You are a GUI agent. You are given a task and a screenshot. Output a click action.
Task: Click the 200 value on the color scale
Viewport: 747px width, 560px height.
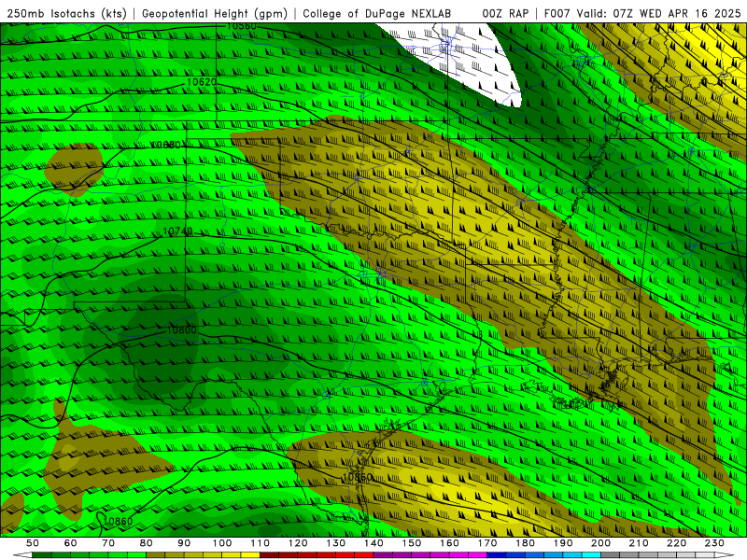tap(600, 543)
